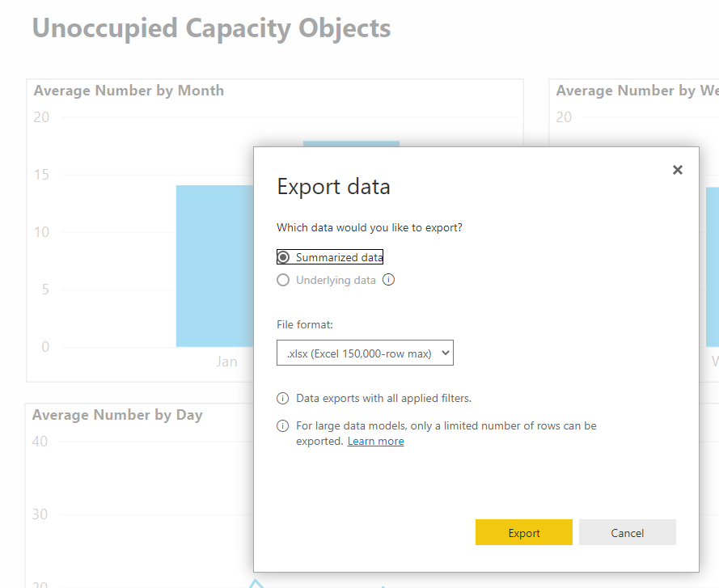Image resolution: width=719 pixels, height=588 pixels.
Task: Choose the Underlying data radio button
Action: pos(284,280)
